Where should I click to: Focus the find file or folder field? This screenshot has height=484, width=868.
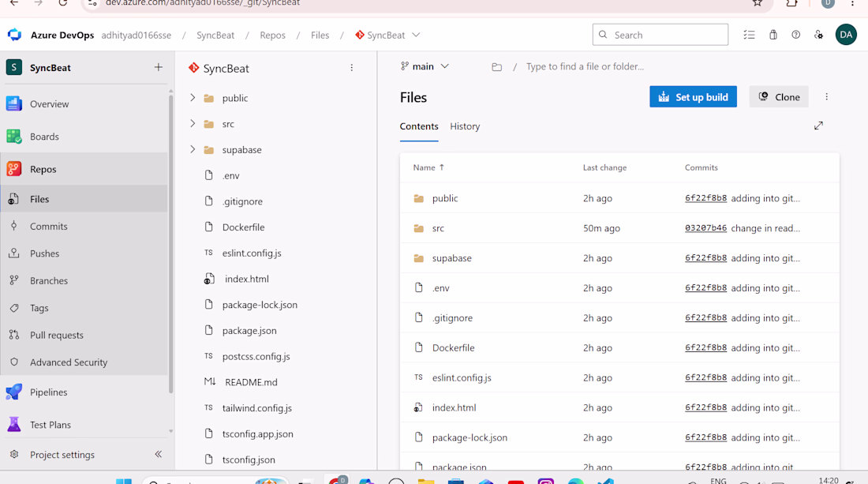click(x=586, y=66)
